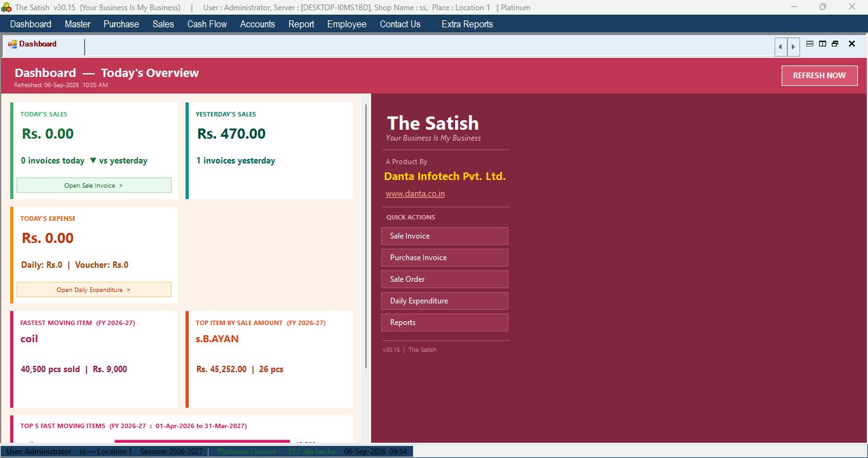
Task: Tile windows horizontally icon
Action: [x=810, y=44]
